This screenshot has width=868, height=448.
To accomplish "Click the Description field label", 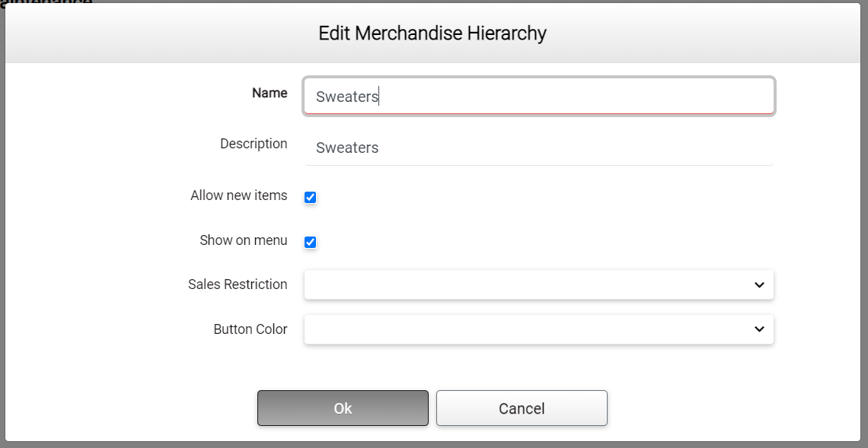I will (254, 144).
